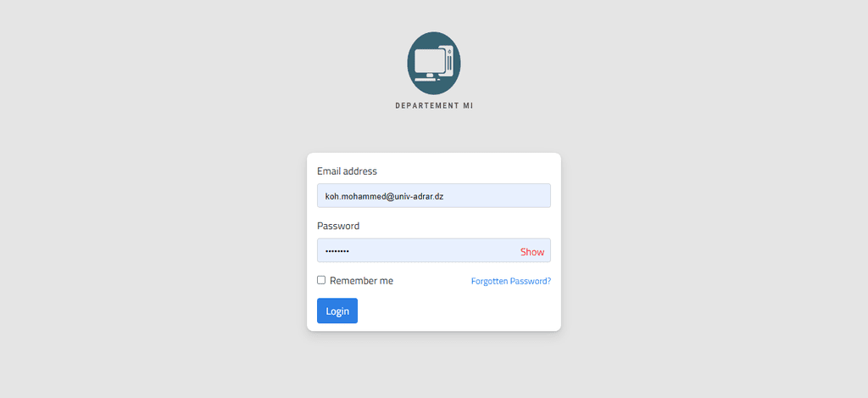
Task: Click the masked password dots
Action: 337,252
